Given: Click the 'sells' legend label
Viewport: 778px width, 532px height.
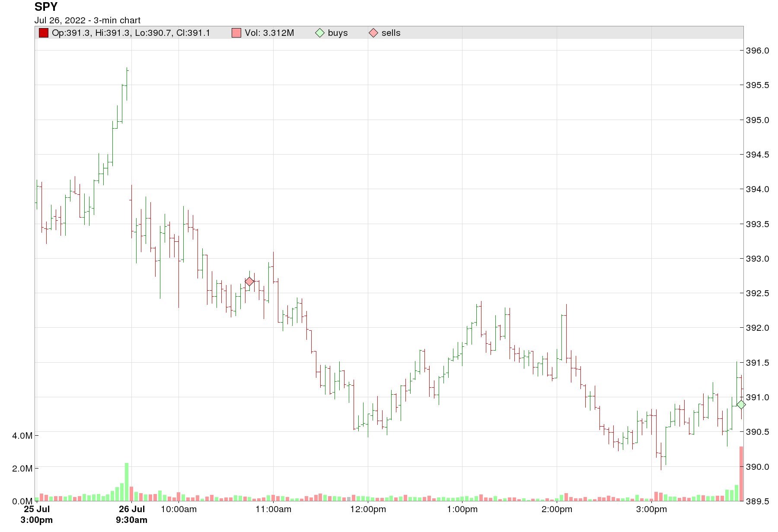Looking at the screenshot, I should [x=391, y=33].
